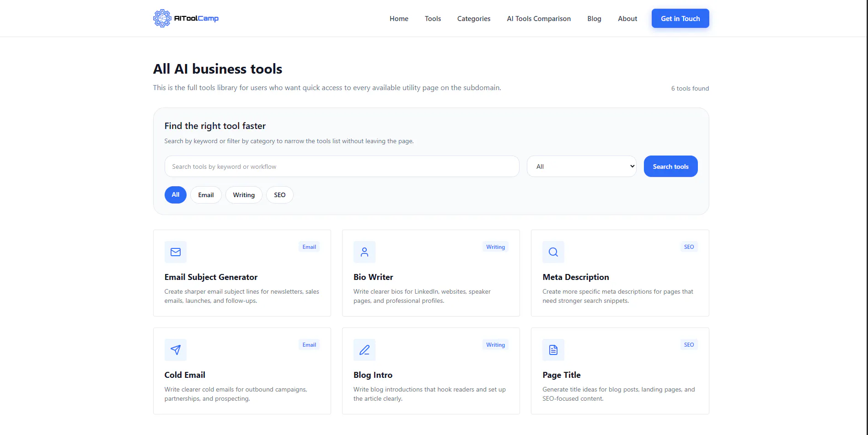Click the 'Create sharper email subject lines' description
The width and height of the screenshot is (868, 435).
click(242, 296)
